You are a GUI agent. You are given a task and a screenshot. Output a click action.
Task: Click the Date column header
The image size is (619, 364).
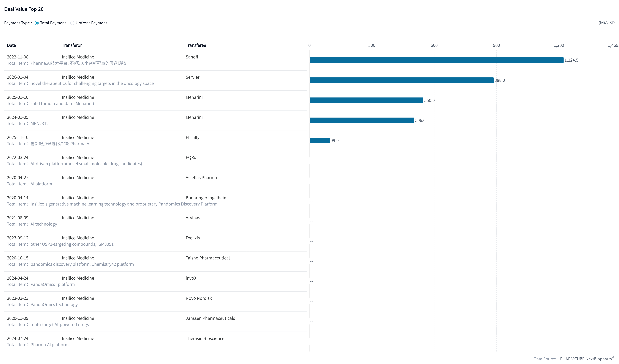tap(11, 45)
